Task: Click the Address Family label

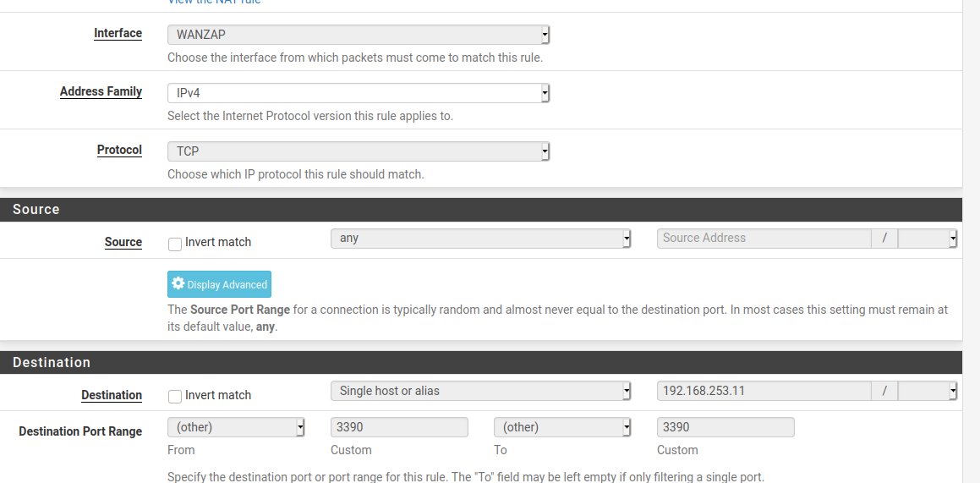Action: point(101,91)
